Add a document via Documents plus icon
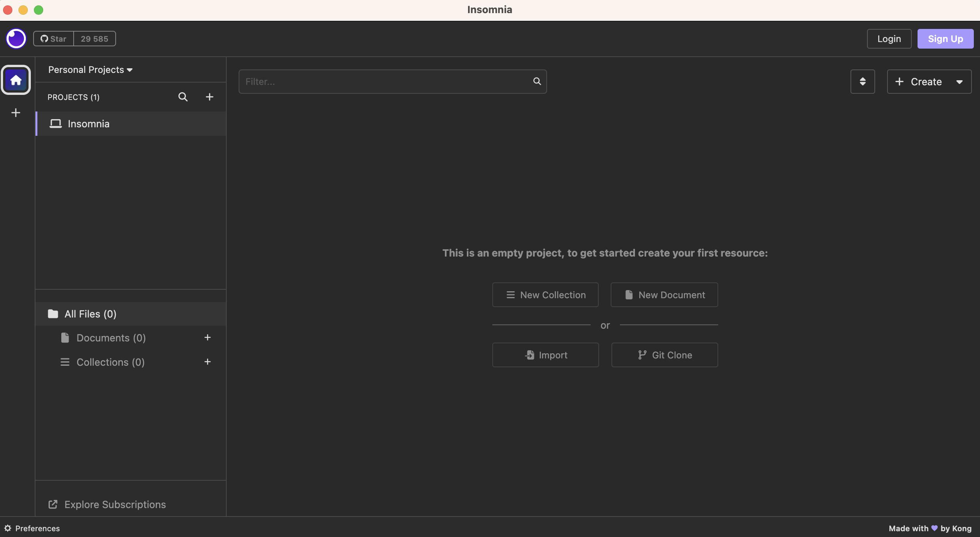The height and width of the screenshot is (537, 980). 207,338
